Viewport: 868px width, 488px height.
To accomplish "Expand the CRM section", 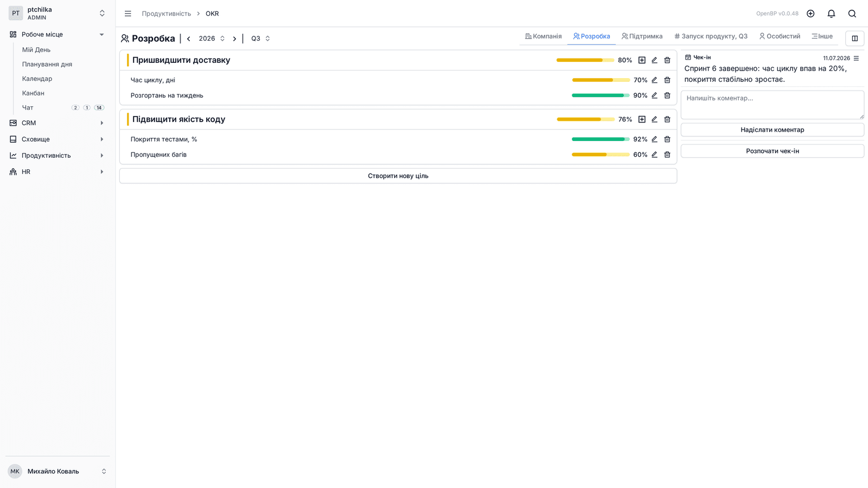I will pyautogui.click(x=58, y=123).
